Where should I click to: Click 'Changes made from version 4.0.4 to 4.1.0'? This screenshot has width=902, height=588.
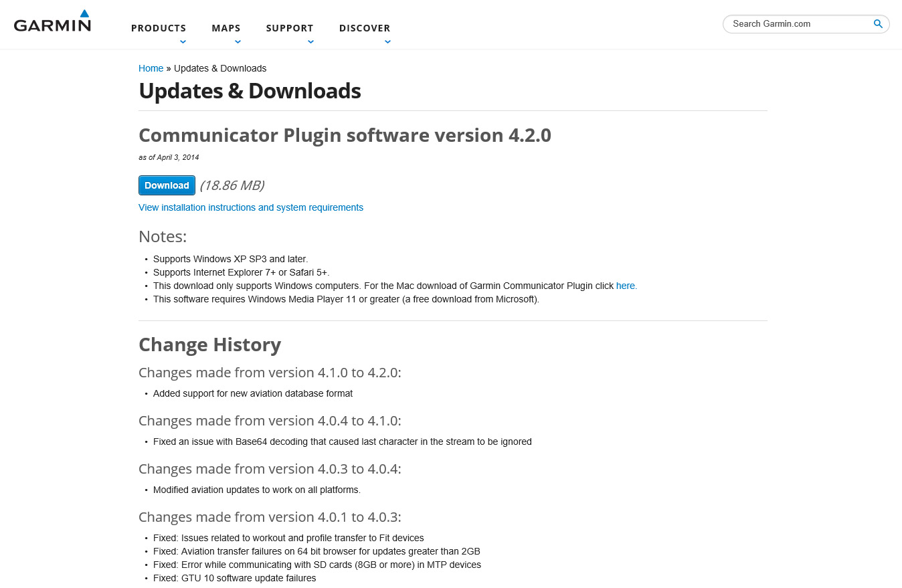270,421
